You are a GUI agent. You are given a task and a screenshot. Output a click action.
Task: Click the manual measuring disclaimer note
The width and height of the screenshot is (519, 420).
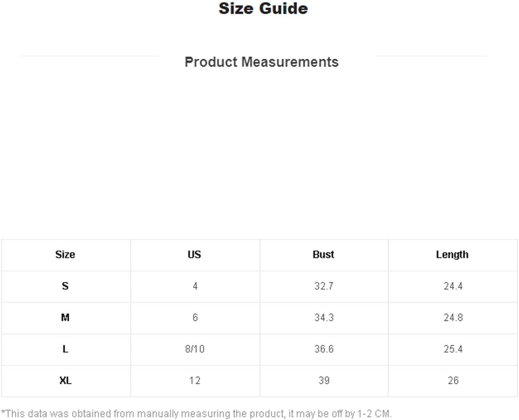196,414
